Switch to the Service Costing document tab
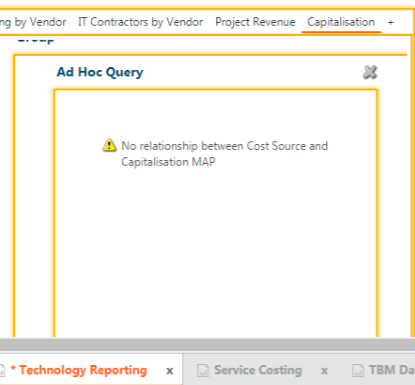 258,370
